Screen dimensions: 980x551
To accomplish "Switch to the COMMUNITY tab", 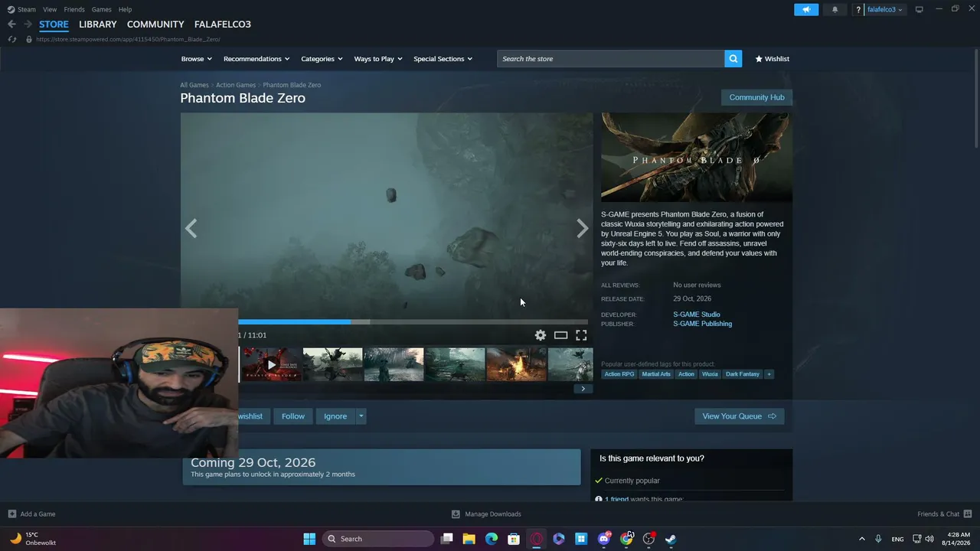I will (x=155, y=24).
